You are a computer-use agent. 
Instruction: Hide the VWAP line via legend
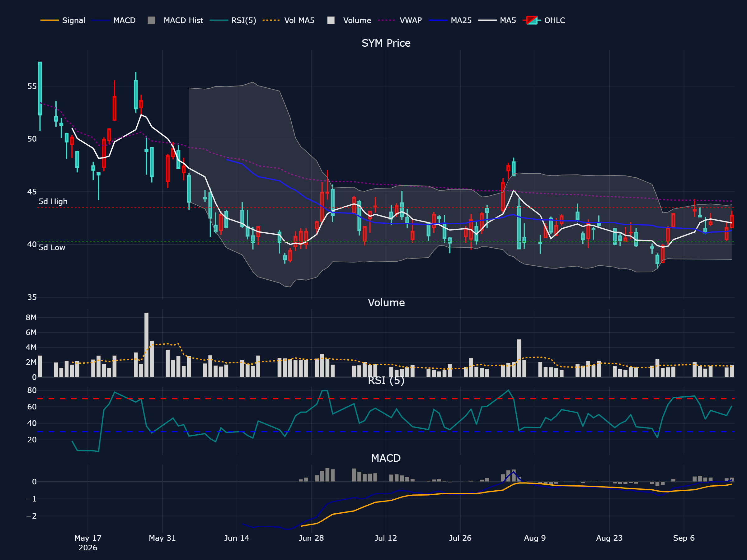400,20
